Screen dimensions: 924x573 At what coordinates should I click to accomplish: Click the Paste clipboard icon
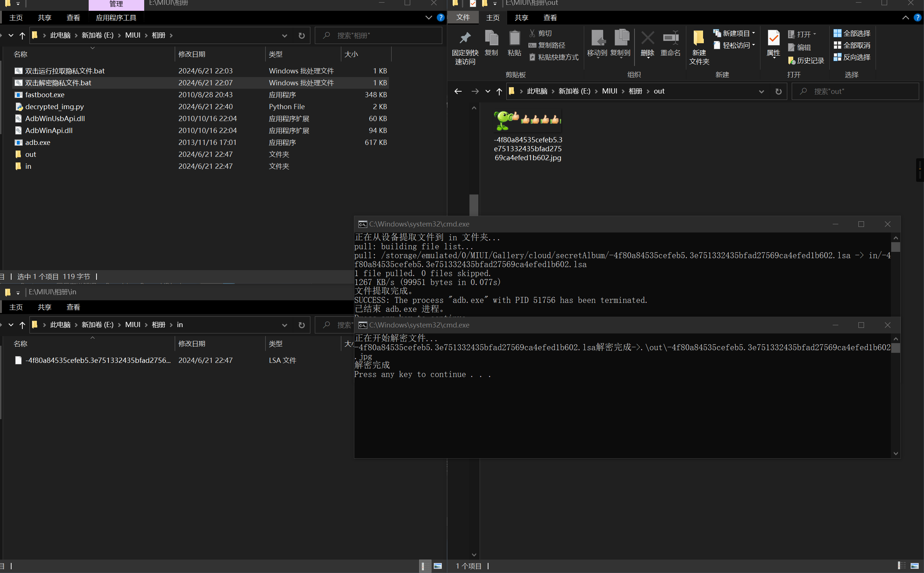click(x=514, y=38)
